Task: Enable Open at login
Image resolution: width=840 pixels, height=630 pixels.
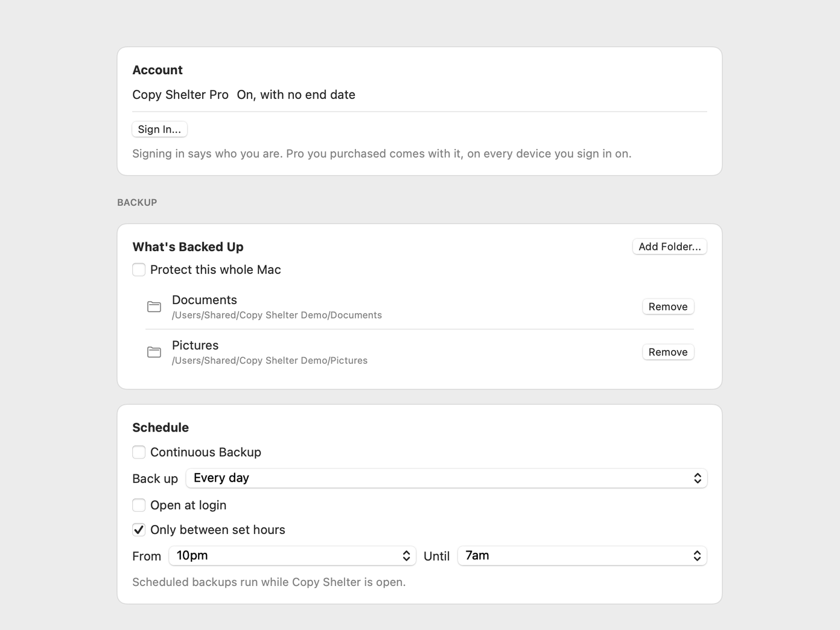Action: tap(139, 505)
